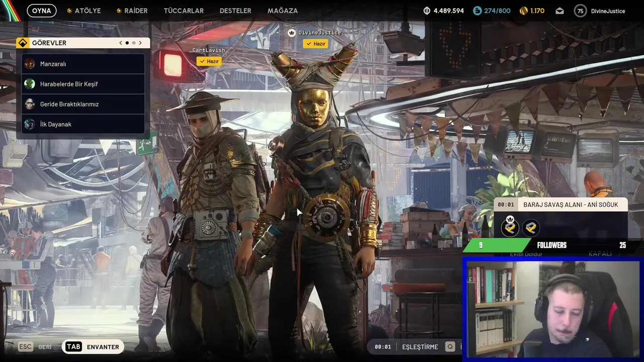Open the TÜCCARLAR tab
Image resolution: width=644 pixels, height=362 pixels.
coord(184,11)
